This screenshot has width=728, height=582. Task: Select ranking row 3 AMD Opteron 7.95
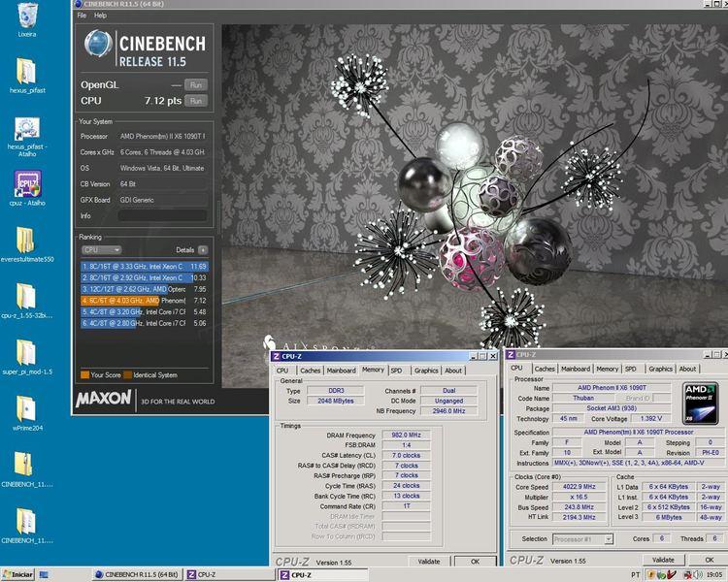tap(145, 289)
